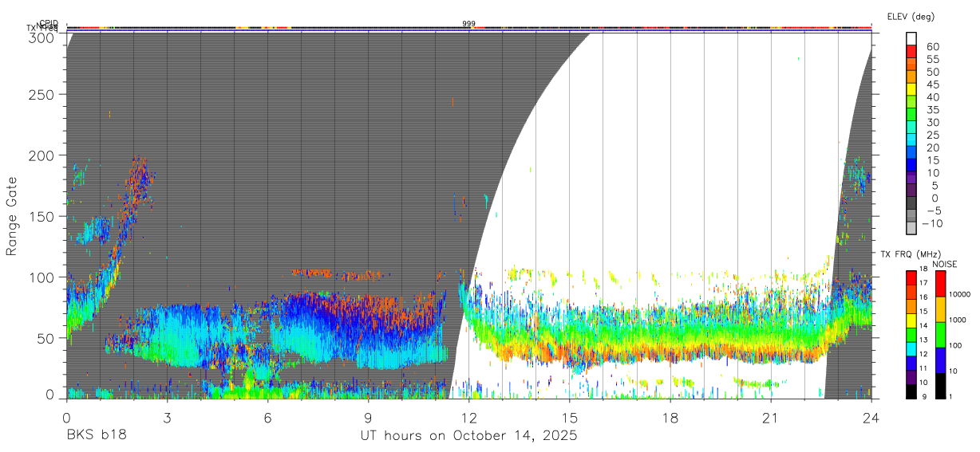Click the 'ELEV (deg)' legend title
The image size is (980, 452).
pos(911,16)
